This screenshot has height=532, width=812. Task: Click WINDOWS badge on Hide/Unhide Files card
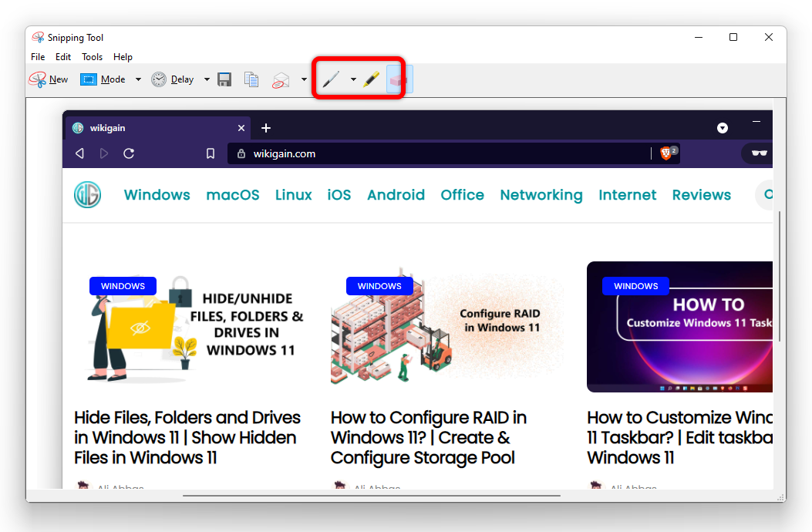tap(123, 286)
